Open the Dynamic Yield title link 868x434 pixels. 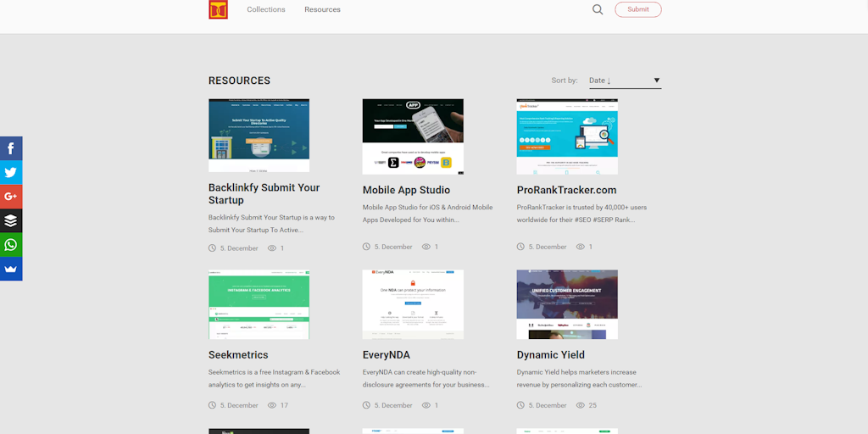pyautogui.click(x=550, y=355)
